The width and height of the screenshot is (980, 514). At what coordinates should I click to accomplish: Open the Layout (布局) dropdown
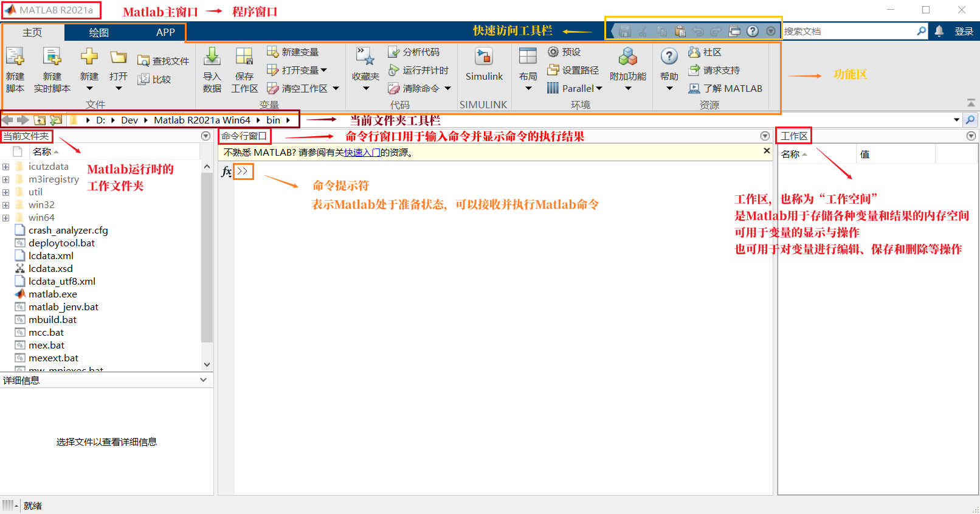pos(528,89)
